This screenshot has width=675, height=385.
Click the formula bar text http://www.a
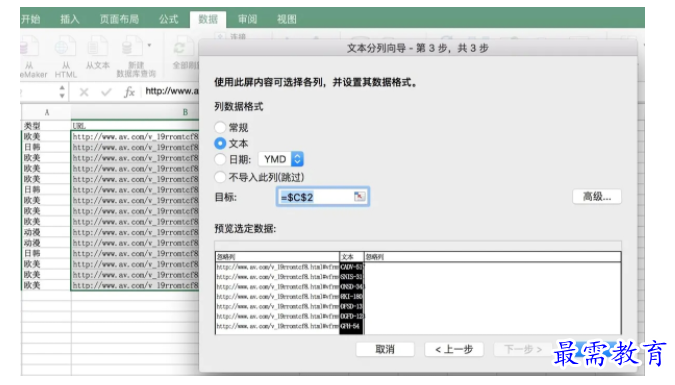point(172,91)
